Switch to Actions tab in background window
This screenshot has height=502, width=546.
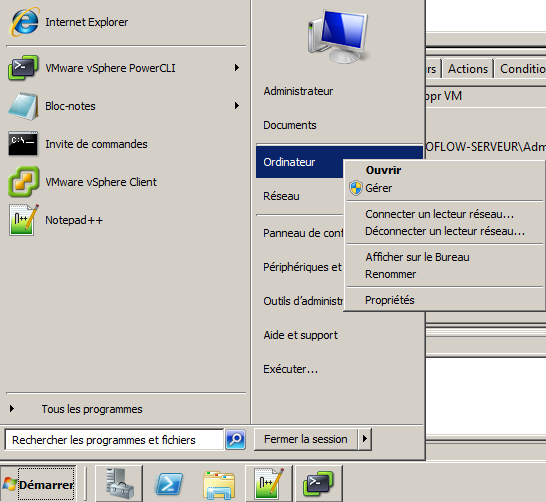468,69
